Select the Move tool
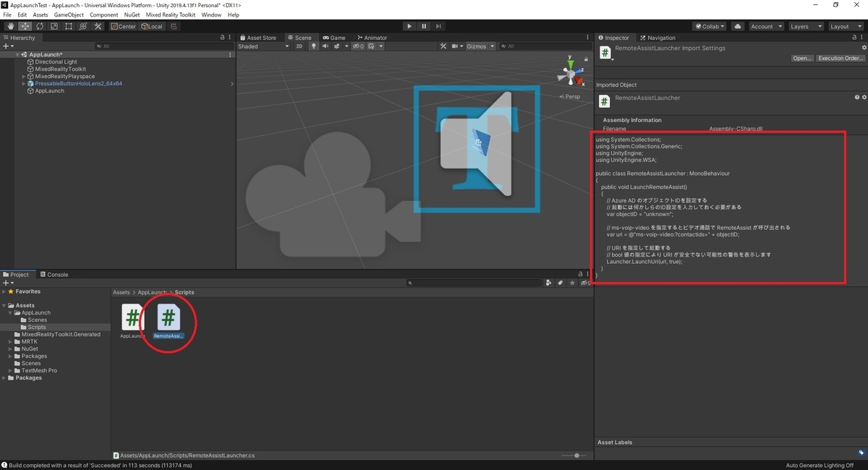Viewport: 868px width, 470px height. 25,26
